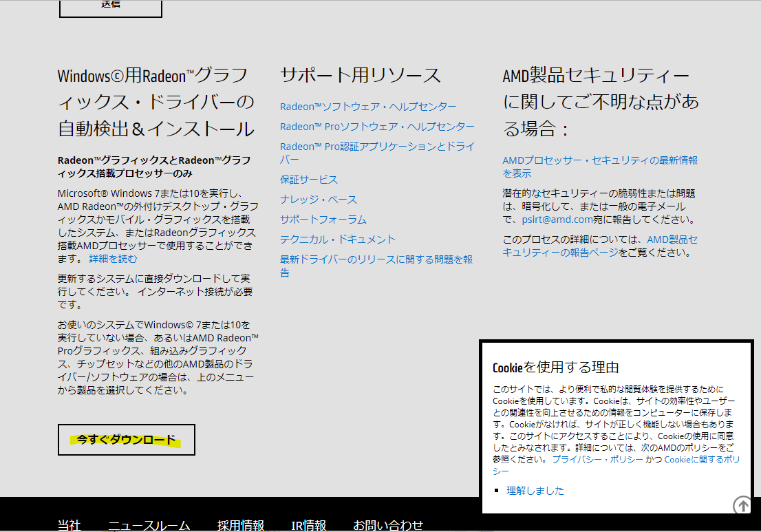This screenshot has width=761, height=532.
Task: Open Radeon™ソフトウェア・ヘルプセンター link
Action: tap(368, 106)
